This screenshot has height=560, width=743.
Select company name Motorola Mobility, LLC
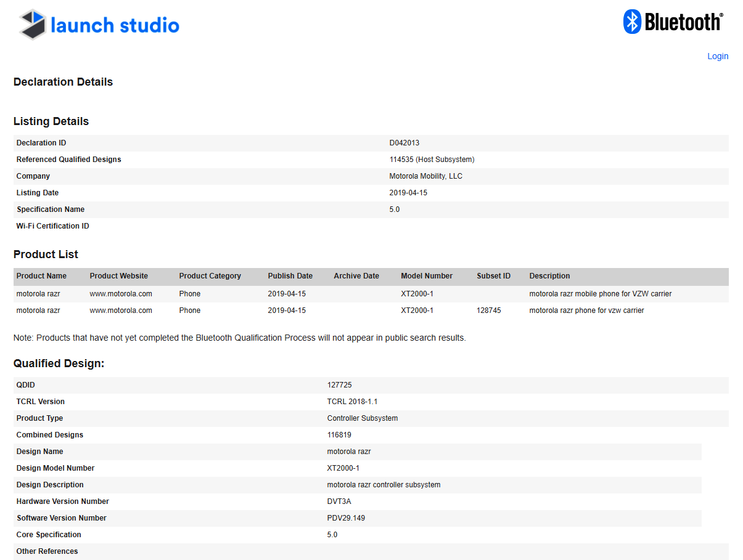[x=425, y=176]
